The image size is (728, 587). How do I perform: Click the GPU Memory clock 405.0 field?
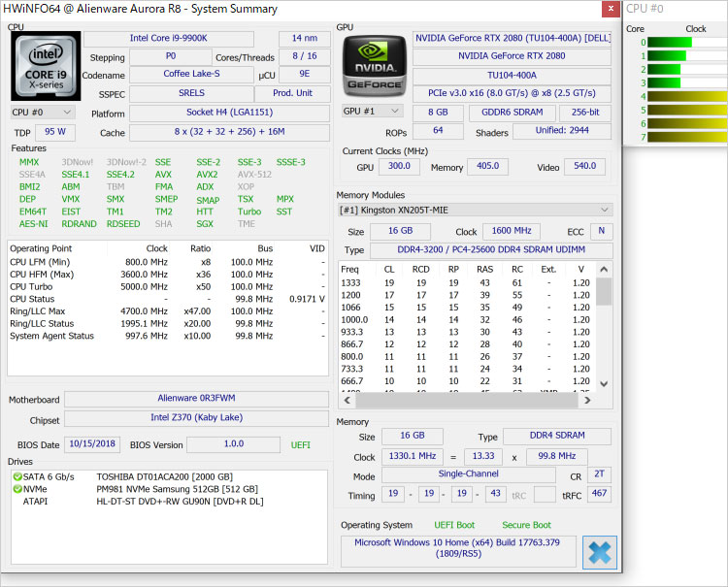[487, 166]
